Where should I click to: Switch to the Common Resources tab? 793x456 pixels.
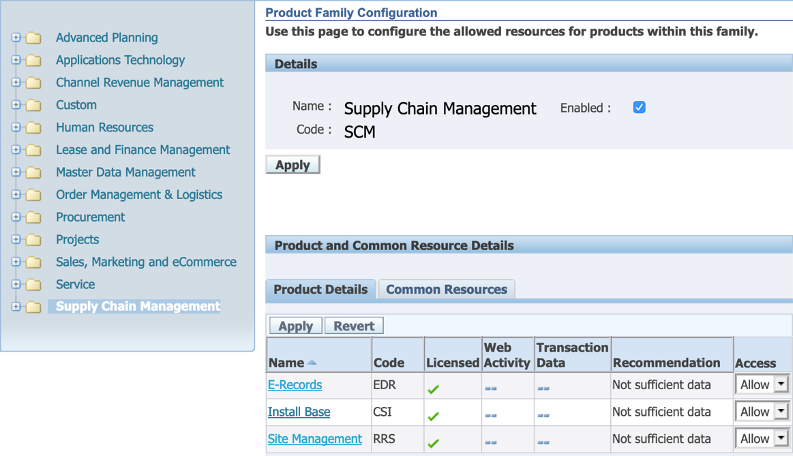click(446, 290)
